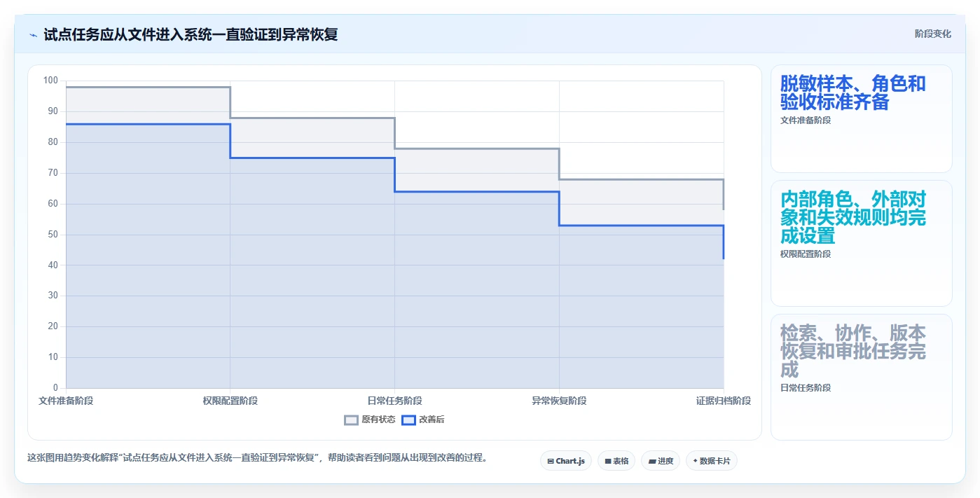Image resolution: width=980 pixels, height=498 pixels.
Task: Click the lightning icon beside the title
Action: pyautogui.click(x=33, y=35)
